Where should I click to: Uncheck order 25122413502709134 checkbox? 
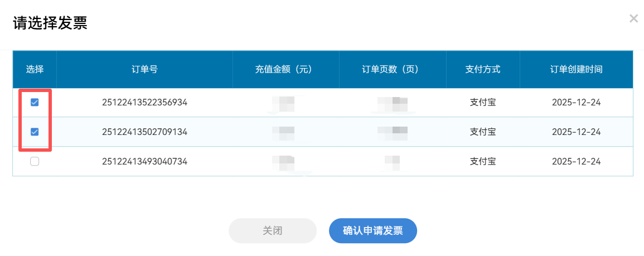pos(35,132)
